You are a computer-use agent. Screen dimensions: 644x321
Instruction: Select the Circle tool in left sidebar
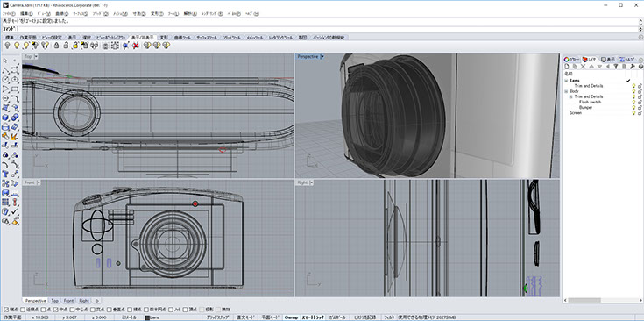pyautogui.click(x=6, y=79)
